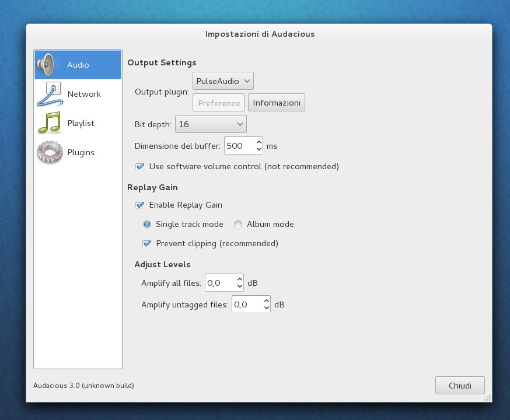Increase Amplify all files value
This screenshot has width=510, height=420.
[x=240, y=279]
